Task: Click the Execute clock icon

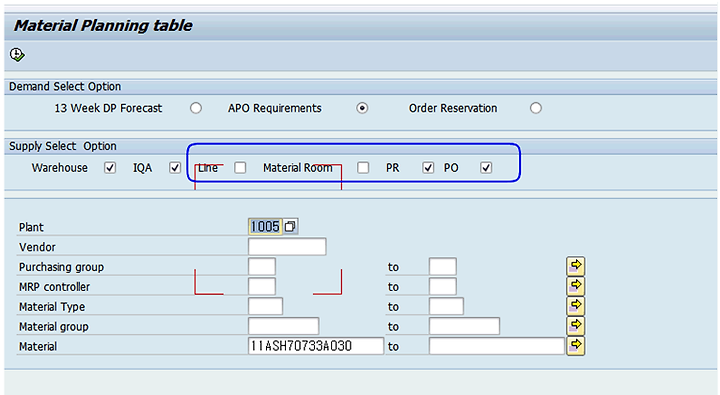Action: (x=17, y=55)
